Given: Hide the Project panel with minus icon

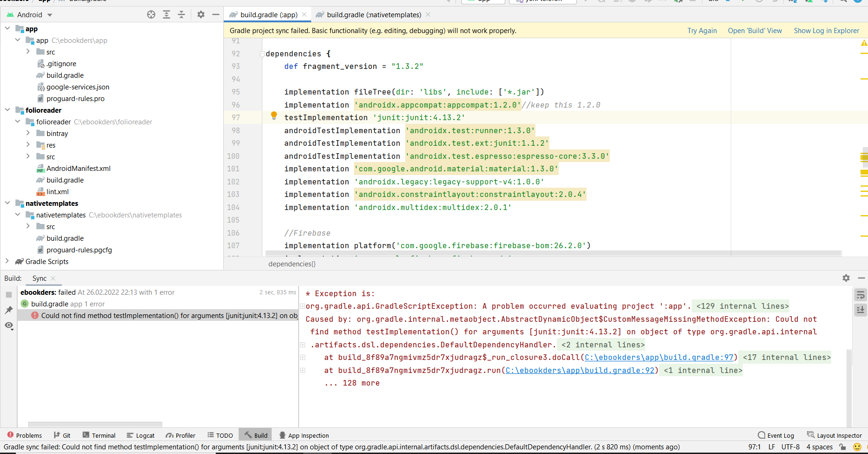Looking at the screenshot, I should click(x=216, y=14).
